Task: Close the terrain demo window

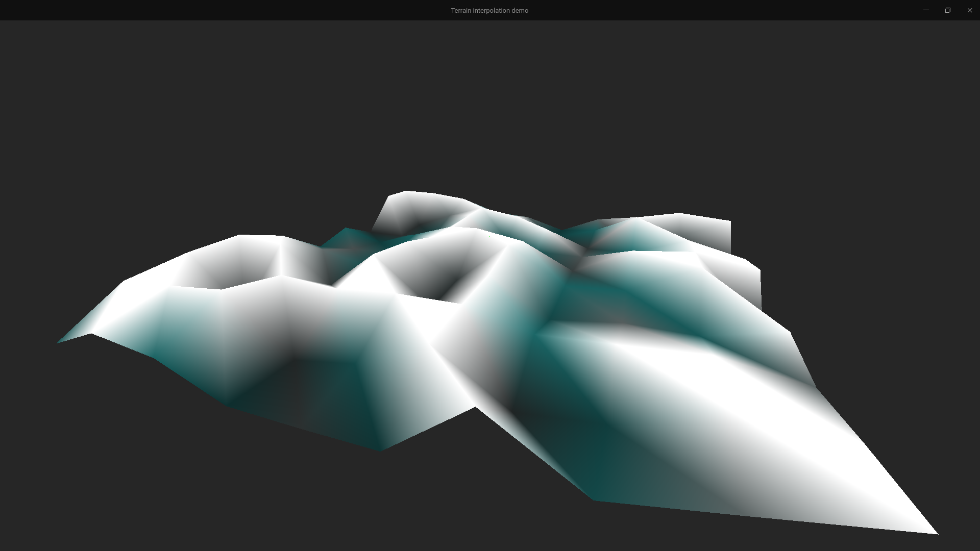Action: [x=970, y=10]
